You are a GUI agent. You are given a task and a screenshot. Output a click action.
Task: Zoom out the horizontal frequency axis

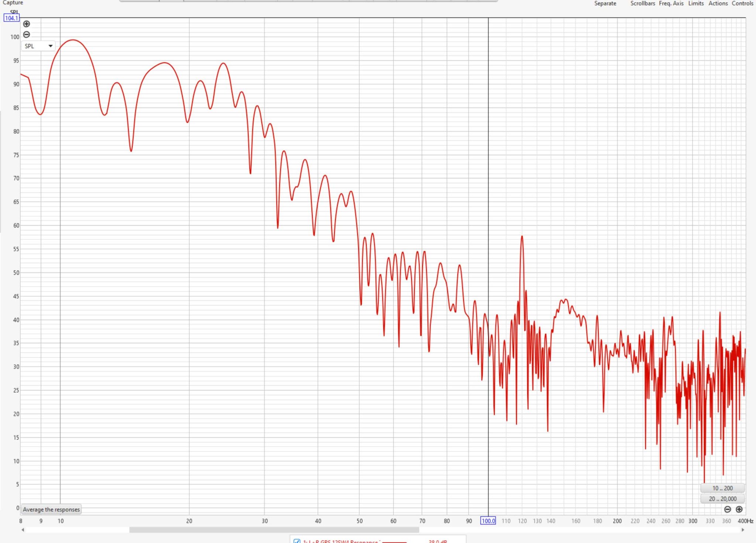728,509
